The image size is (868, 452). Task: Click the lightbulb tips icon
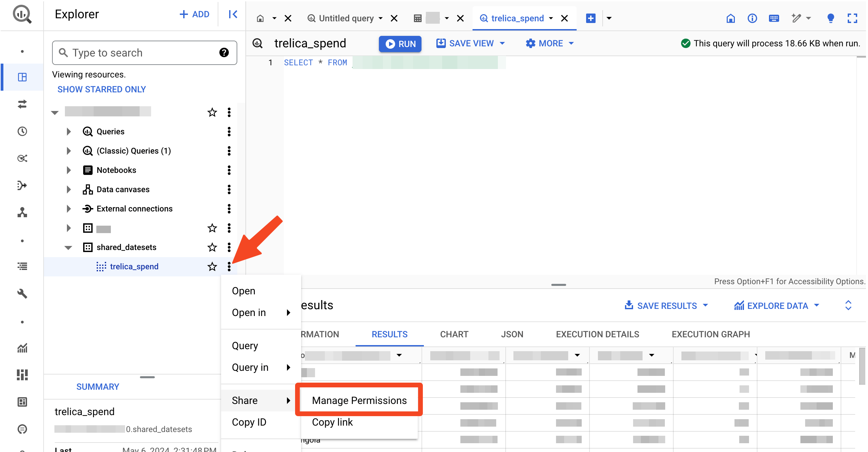[831, 18]
